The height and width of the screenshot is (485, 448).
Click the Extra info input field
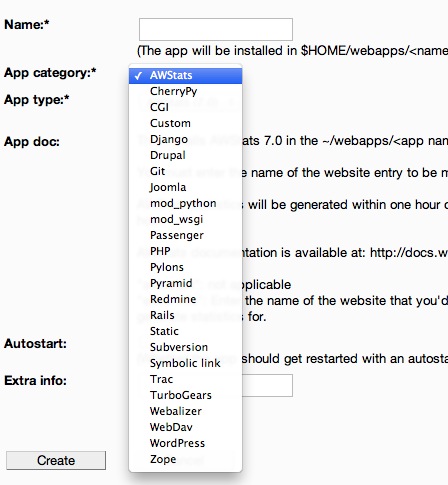coord(267,385)
